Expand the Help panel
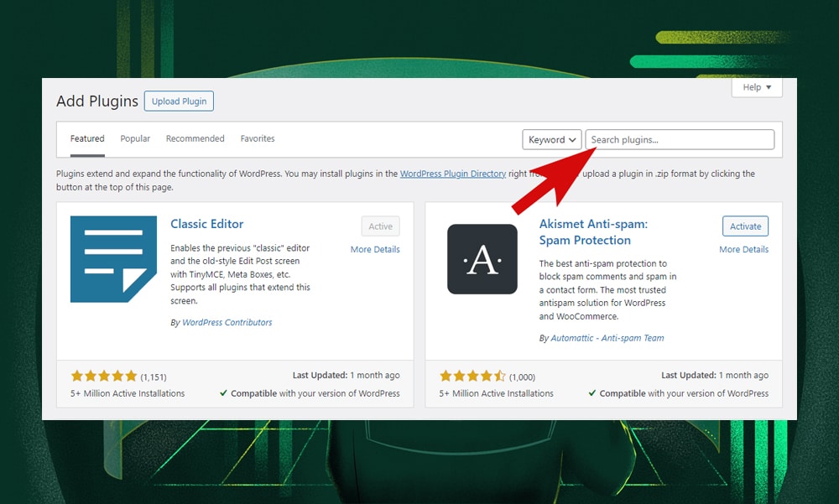The image size is (839, 504). (756, 87)
